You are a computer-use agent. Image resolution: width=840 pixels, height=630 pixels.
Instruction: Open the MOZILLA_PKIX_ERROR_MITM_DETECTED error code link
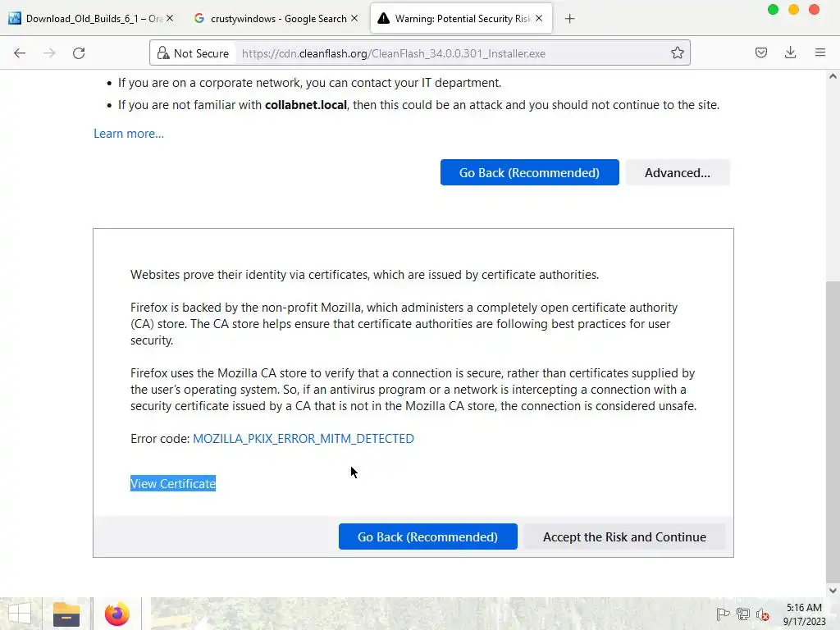coord(304,438)
